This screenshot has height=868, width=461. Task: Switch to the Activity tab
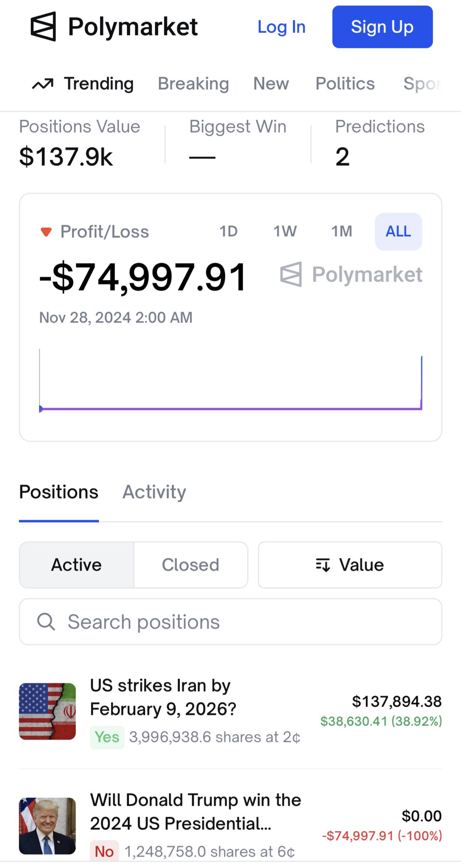(x=154, y=492)
